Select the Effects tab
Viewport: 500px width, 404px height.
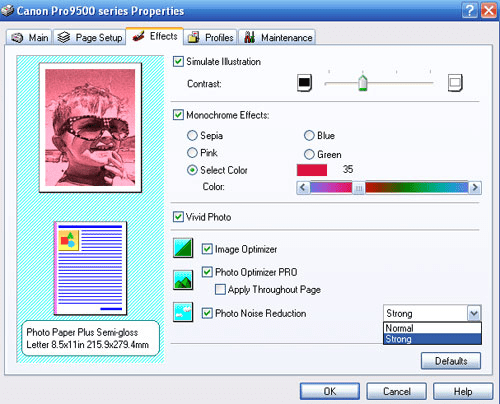pos(155,36)
